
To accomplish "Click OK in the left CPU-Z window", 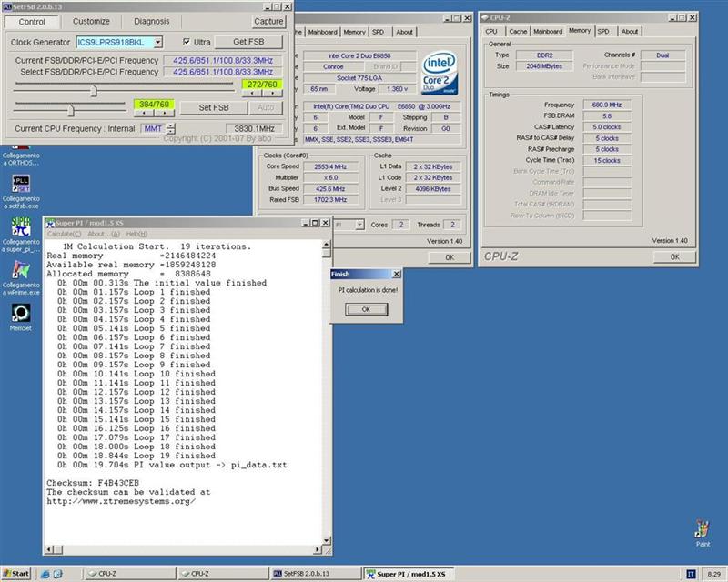I will [x=450, y=257].
